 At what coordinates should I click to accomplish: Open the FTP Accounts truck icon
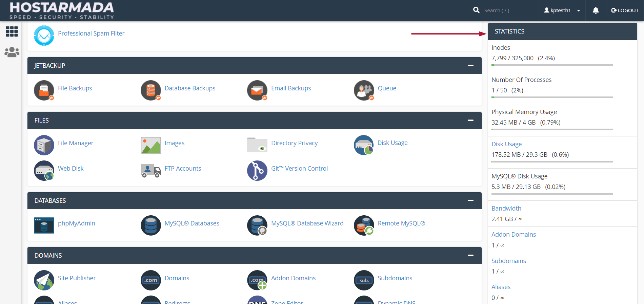(151, 170)
